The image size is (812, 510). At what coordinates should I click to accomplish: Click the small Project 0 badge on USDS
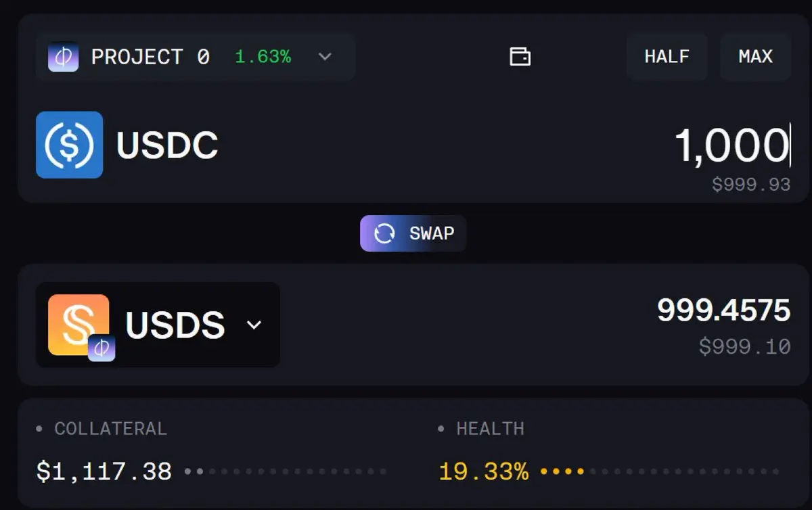click(x=101, y=348)
